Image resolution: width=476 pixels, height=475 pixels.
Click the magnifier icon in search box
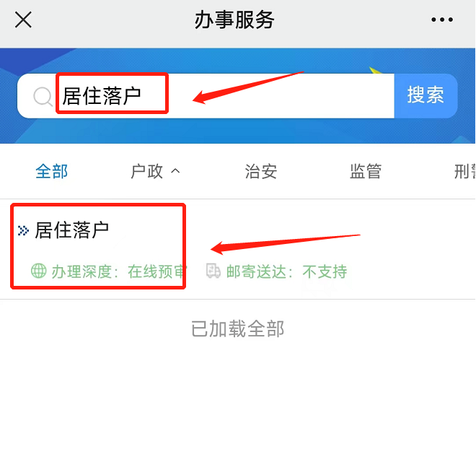tap(43, 96)
